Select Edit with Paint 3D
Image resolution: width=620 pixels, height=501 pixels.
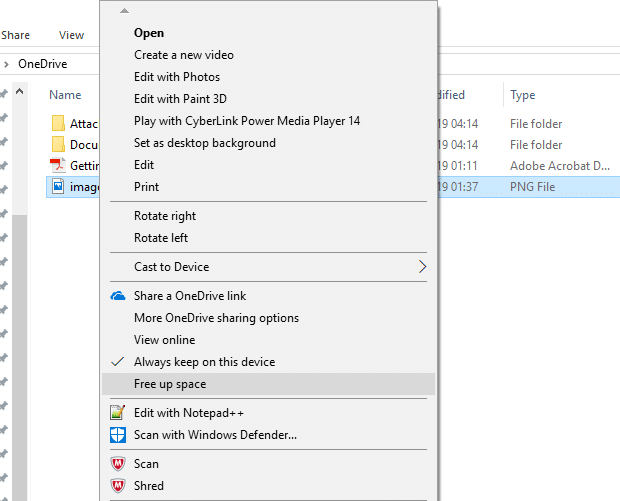pos(180,99)
